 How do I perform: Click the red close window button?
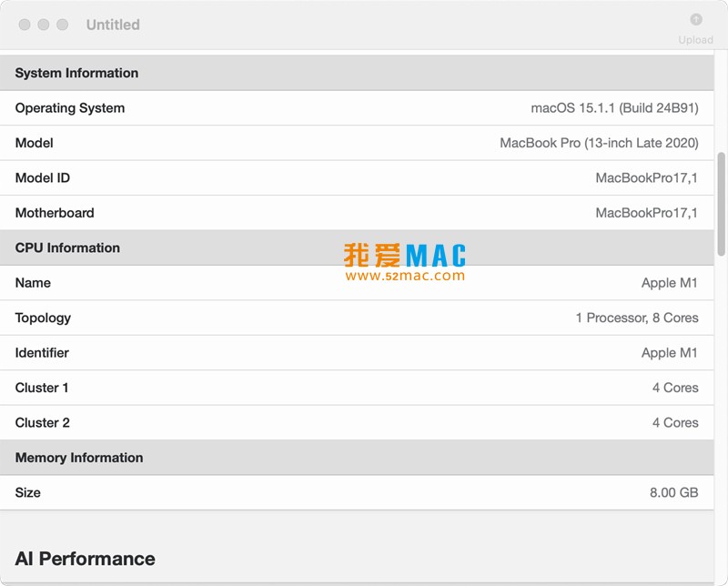coord(25,25)
